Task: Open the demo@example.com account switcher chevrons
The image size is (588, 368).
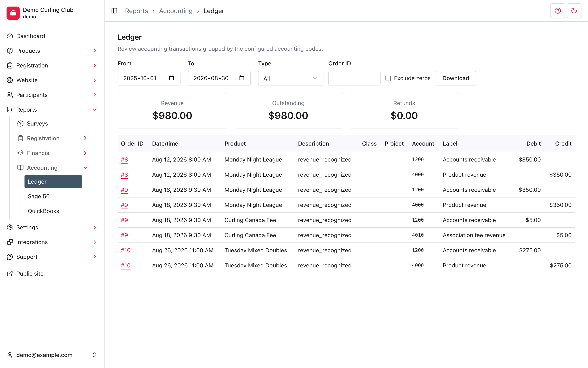Action: point(94,355)
